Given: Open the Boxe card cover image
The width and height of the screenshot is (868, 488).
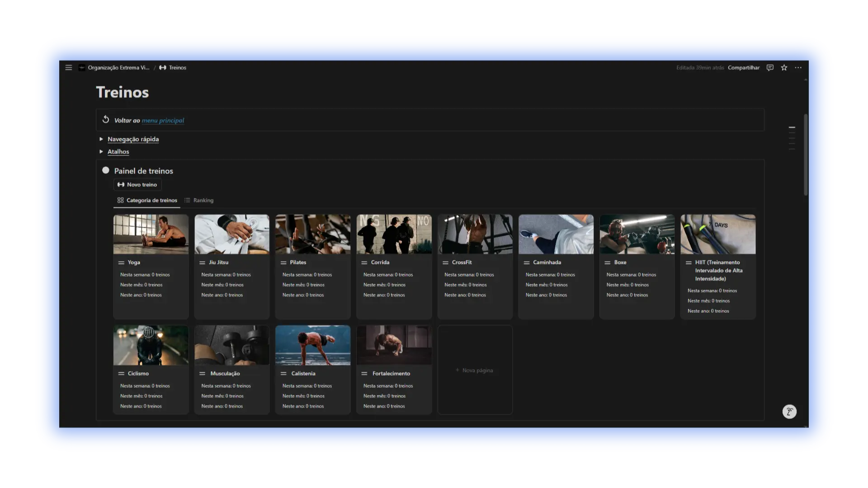Looking at the screenshot, I should [637, 234].
